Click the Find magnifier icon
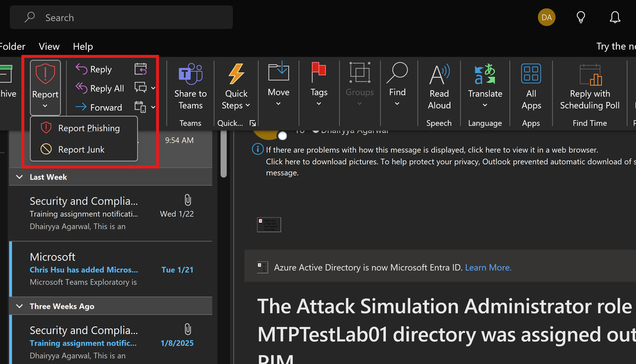 point(397,73)
